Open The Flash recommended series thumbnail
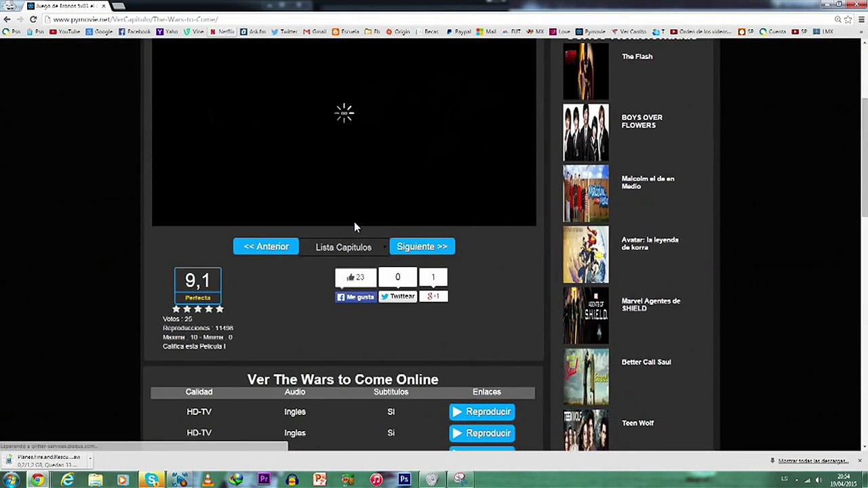The height and width of the screenshot is (488, 868). tap(586, 72)
